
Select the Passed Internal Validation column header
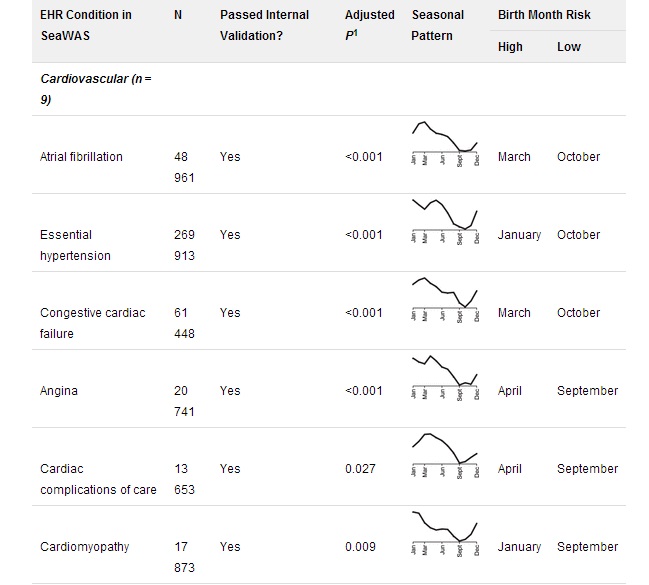tap(265, 26)
